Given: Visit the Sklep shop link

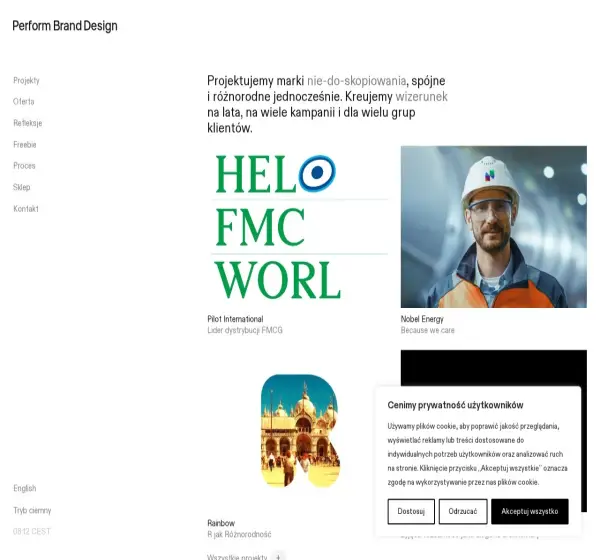Looking at the screenshot, I should pos(21,187).
